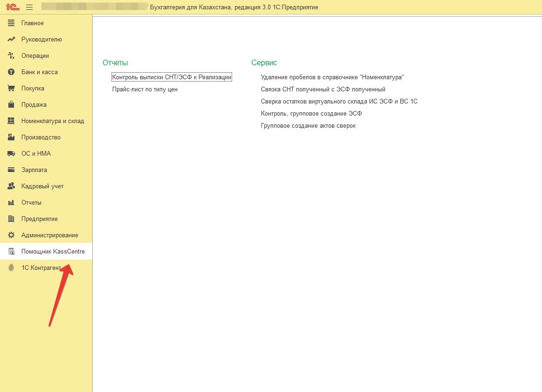
Task: Click the Администрирование gear icon
Action: (12, 235)
